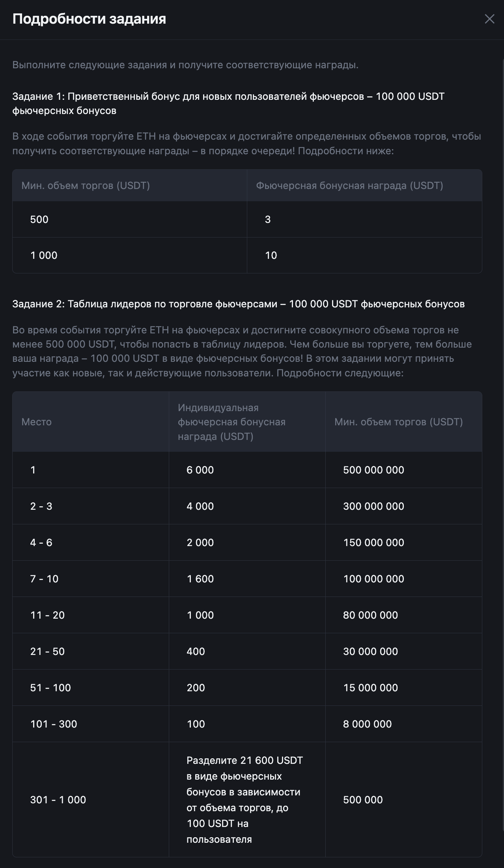Click the reward value 10 USDT cell
The image size is (504, 868).
pos(271,255)
